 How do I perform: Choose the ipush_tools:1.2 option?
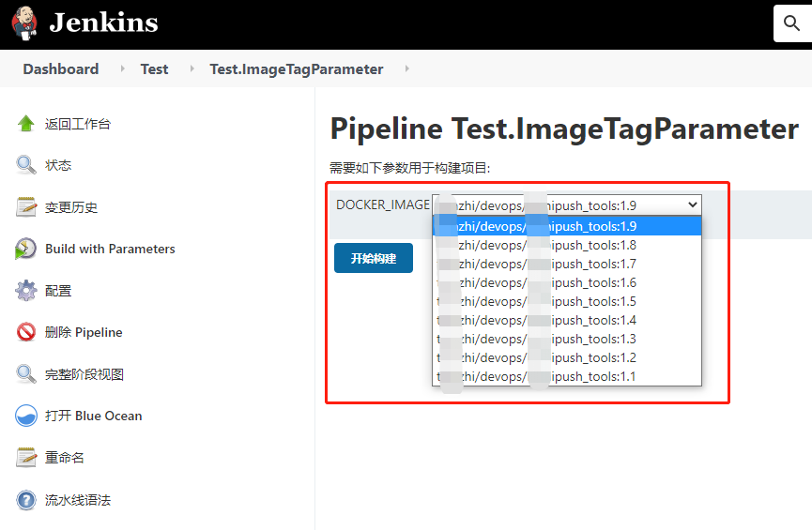[x=567, y=357]
